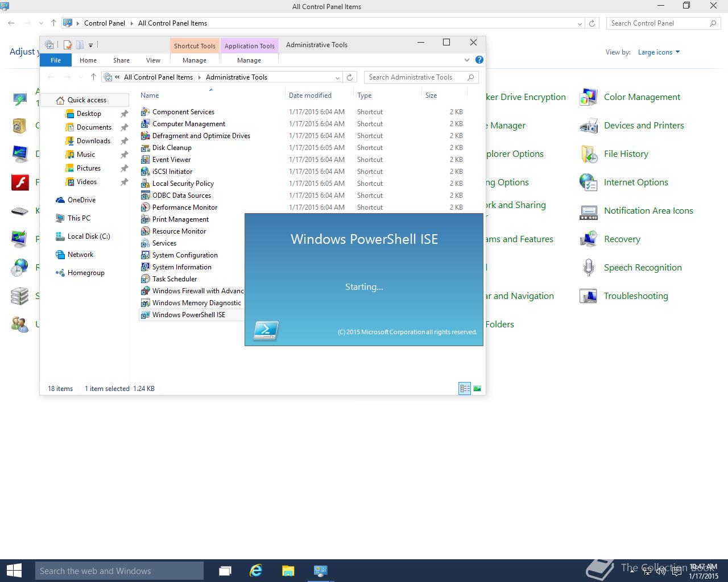
Task: Open Manage tab under Shortcut Tools
Action: (x=195, y=60)
